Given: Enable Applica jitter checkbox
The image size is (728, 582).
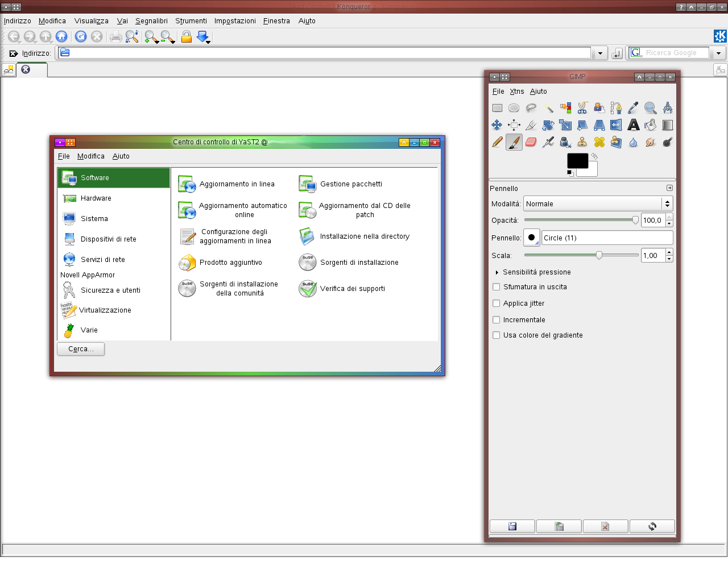Looking at the screenshot, I should (x=497, y=304).
